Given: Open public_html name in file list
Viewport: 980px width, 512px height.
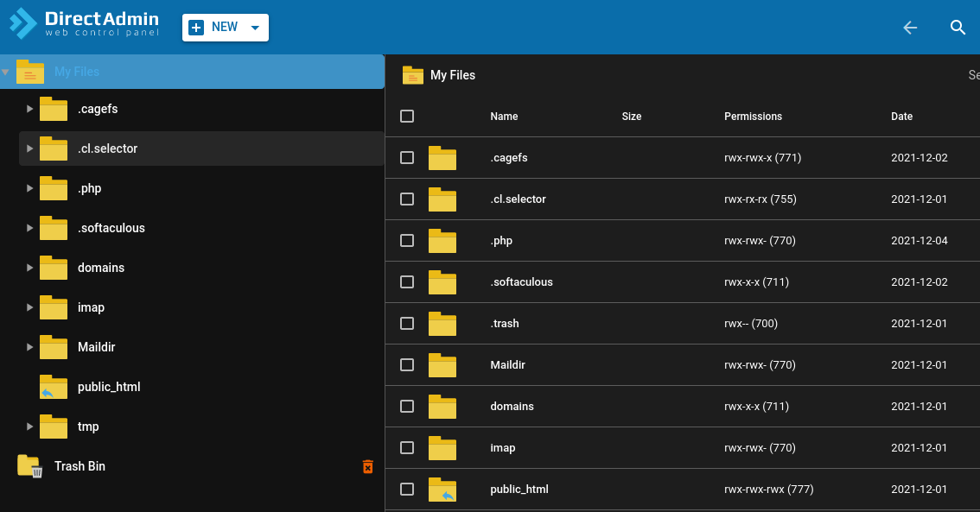Looking at the screenshot, I should [519, 489].
